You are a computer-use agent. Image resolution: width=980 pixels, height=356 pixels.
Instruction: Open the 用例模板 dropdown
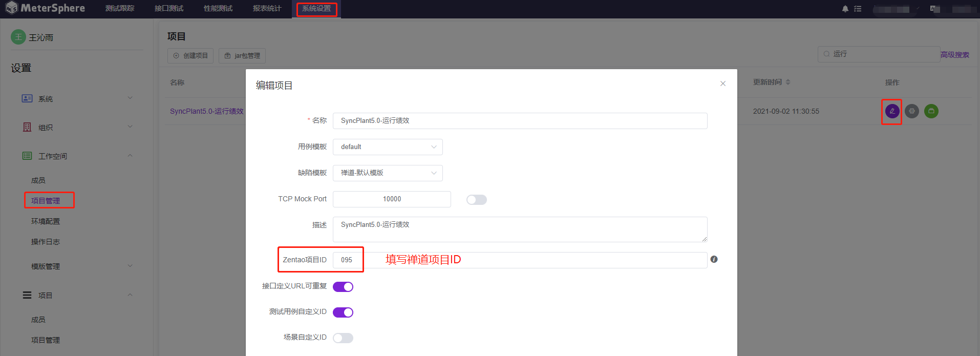coord(388,147)
